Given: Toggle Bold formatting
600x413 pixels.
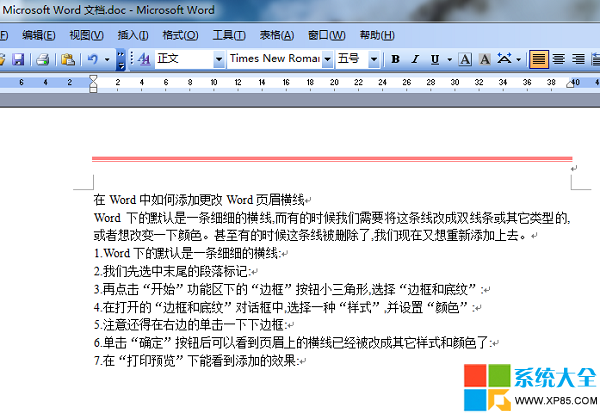Looking at the screenshot, I should (x=395, y=59).
